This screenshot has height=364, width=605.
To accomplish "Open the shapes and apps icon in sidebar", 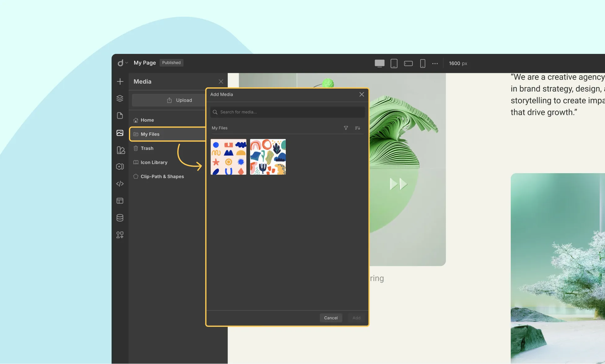I will 120,235.
